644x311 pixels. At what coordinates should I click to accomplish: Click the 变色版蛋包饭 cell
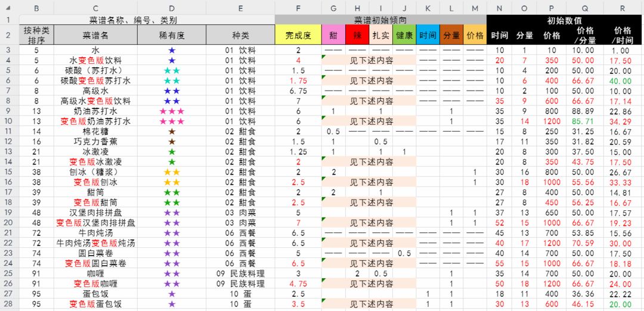95,304
